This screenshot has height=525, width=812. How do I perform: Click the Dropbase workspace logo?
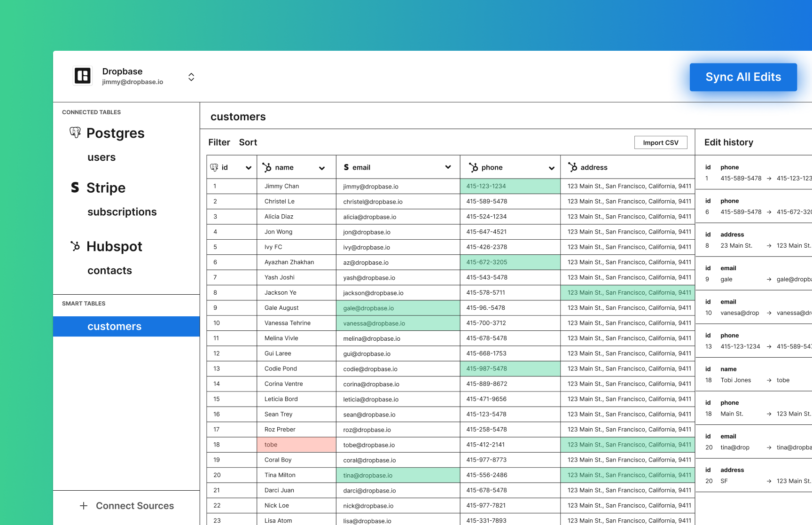coord(83,76)
